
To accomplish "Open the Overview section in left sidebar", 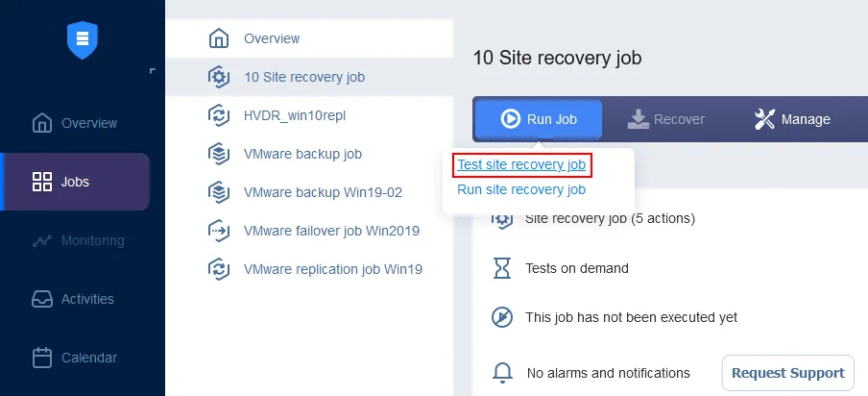I will click(75, 123).
